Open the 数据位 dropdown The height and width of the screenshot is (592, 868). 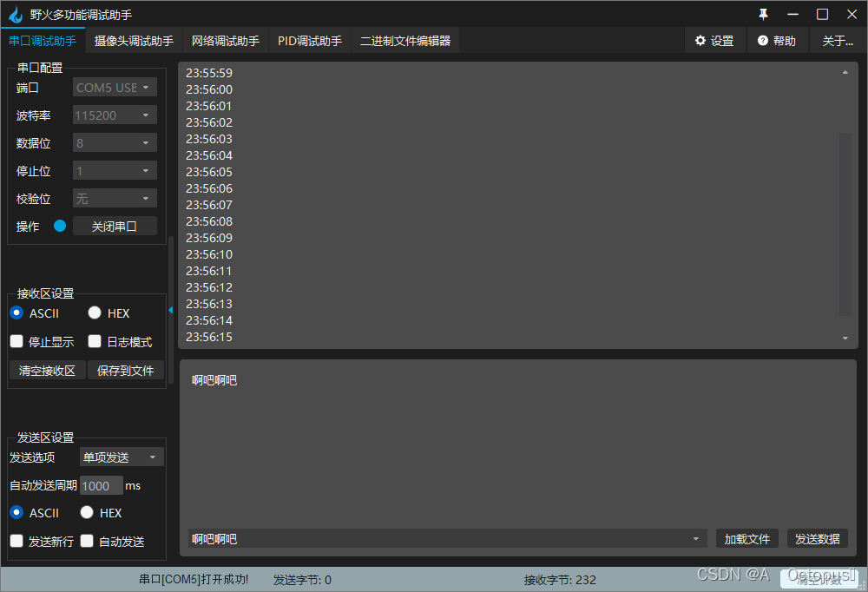pos(115,143)
